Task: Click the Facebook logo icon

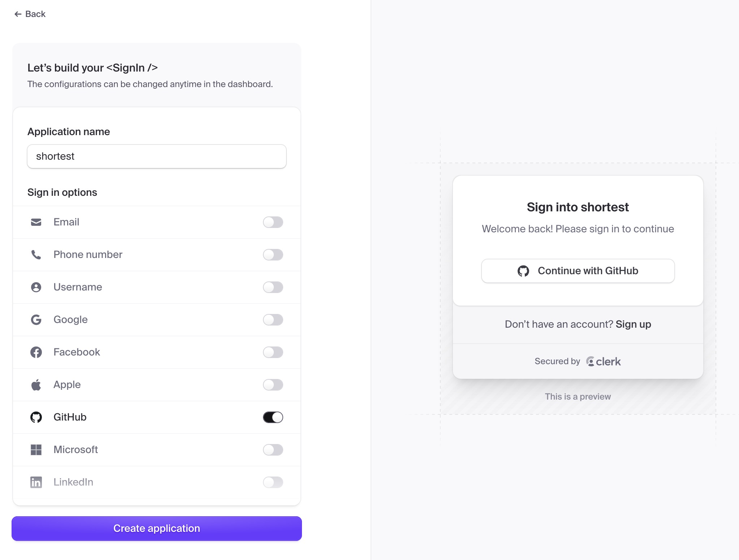Action: click(36, 352)
